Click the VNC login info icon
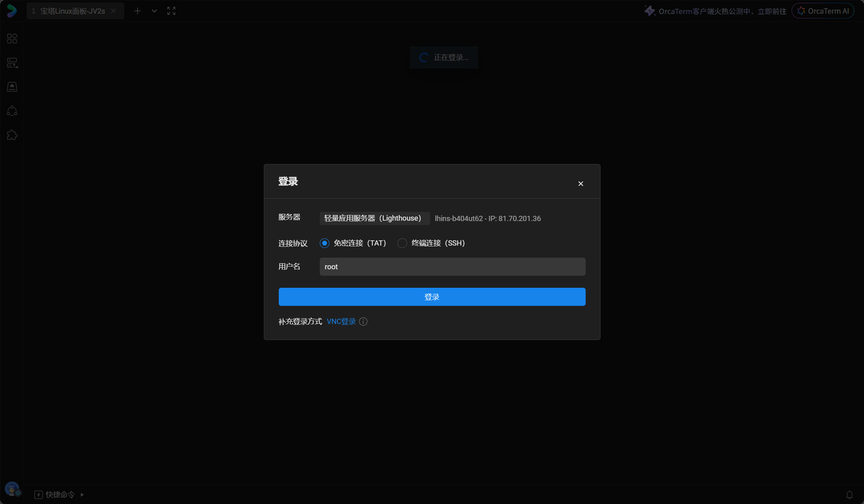This screenshot has width=864, height=504. [x=363, y=322]
